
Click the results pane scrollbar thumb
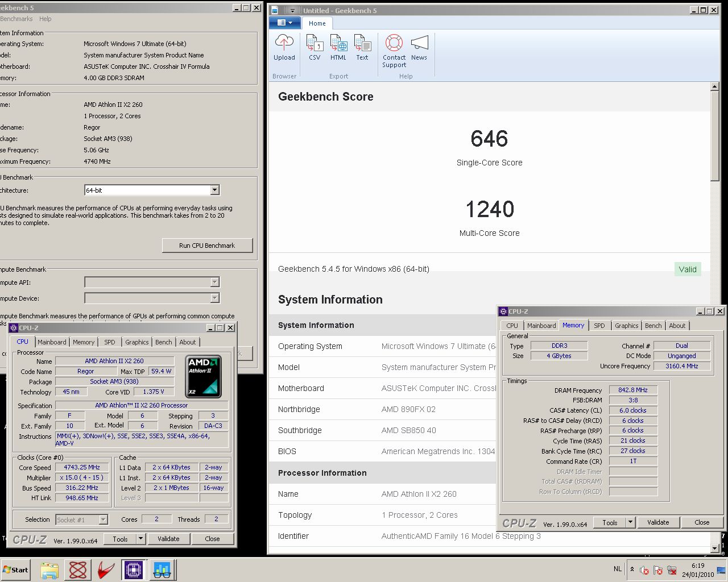(715, 137)
